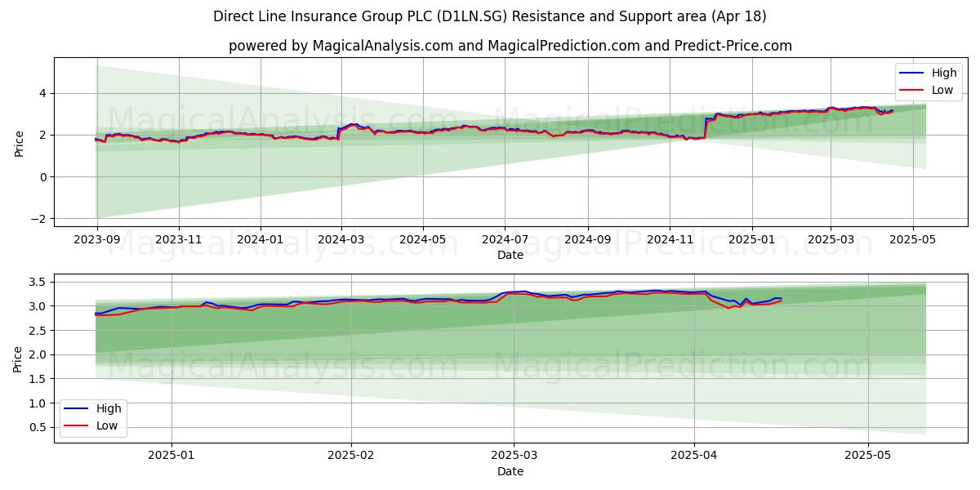Click the 2025-02 date label on bottom chart
Viewport: 980px width, 490px height.
coord(352,456)
